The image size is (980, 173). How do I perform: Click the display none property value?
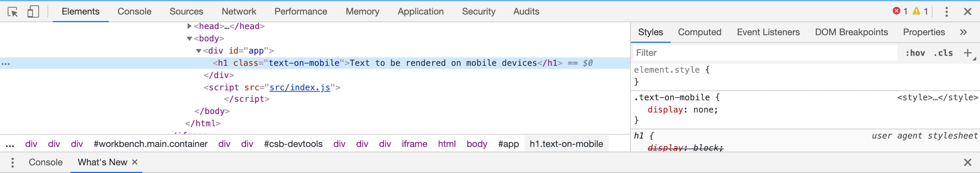(x=705, y=110)
